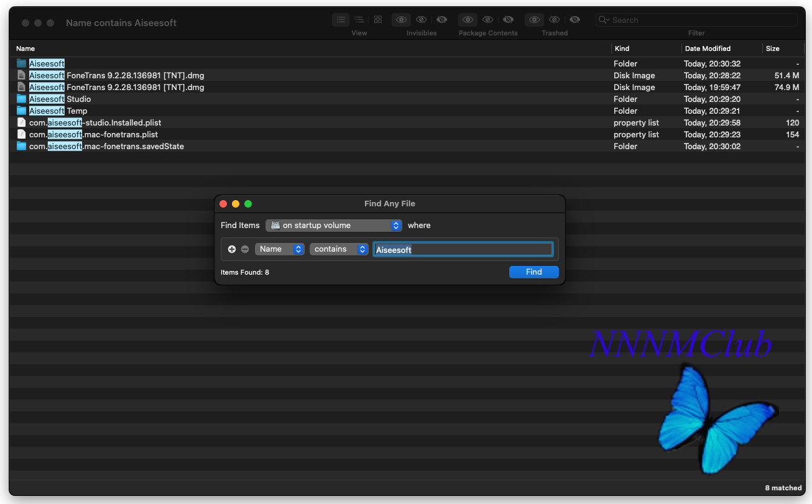Switch to hierarchical list view
The image size is (812, 504).
point(359,20)
